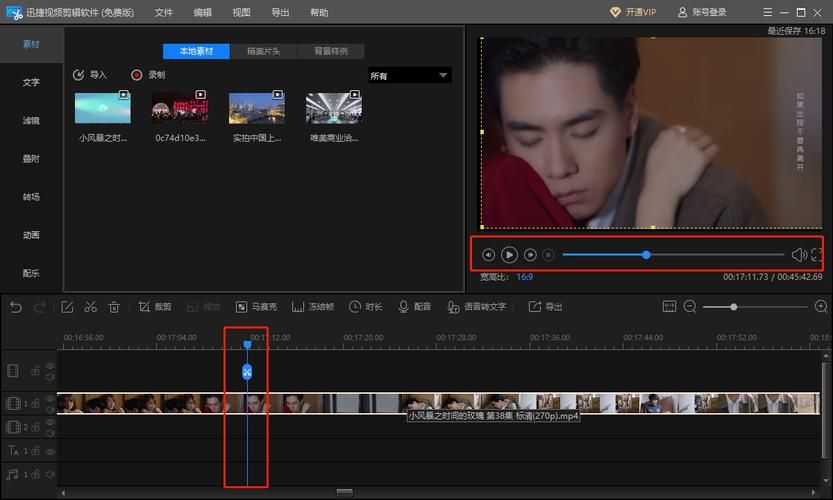This screenshot has height=500, width=833.
Task: Open the 导出 menu in the menu bar
Action: 280,12
